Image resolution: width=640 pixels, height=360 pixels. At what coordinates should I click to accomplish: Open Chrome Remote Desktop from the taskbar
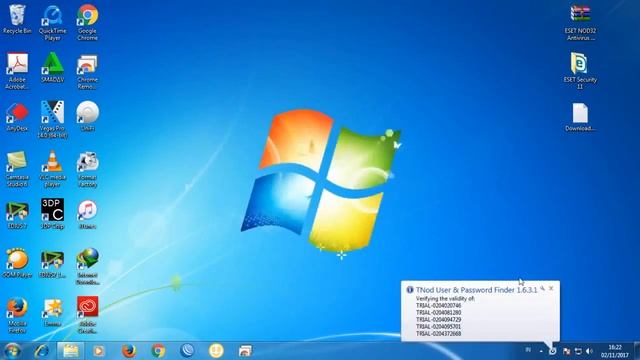245,351
